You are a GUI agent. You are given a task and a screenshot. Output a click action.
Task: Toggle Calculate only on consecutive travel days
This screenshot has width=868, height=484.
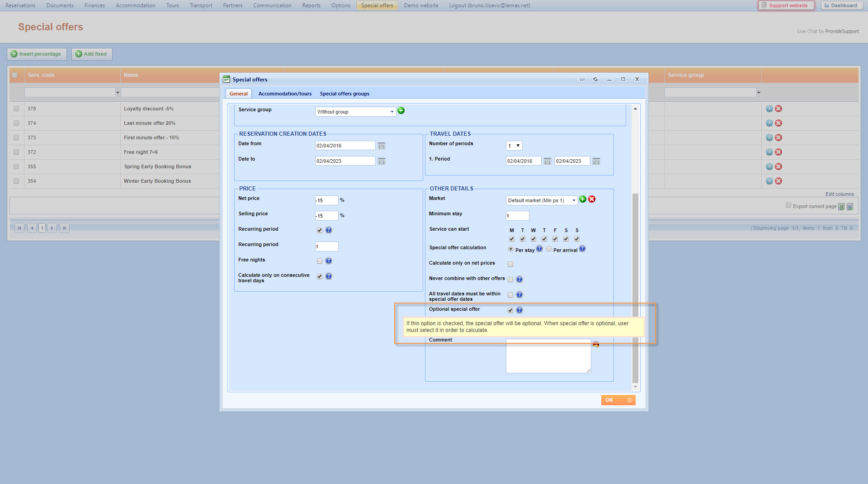(x=320, y=276)
